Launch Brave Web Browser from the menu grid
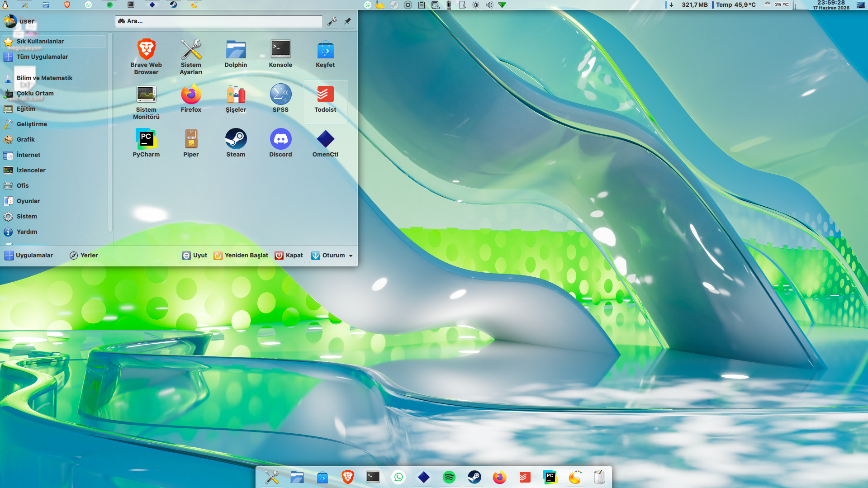 pyautogui.click(x=146, y=57)
